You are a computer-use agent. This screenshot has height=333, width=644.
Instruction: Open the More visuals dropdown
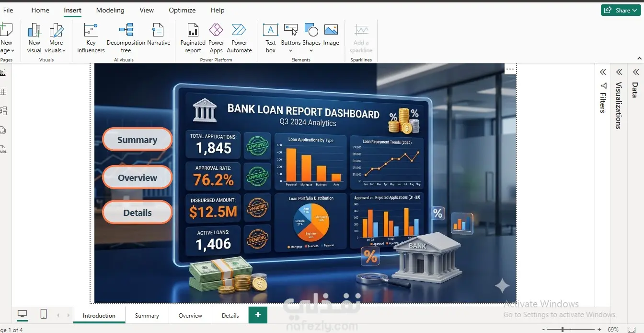56,38
